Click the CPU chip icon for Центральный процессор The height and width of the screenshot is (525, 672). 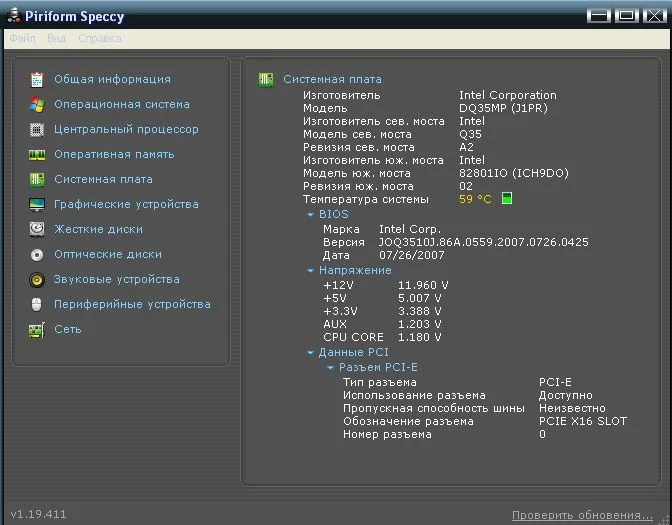tap(37, 129)
